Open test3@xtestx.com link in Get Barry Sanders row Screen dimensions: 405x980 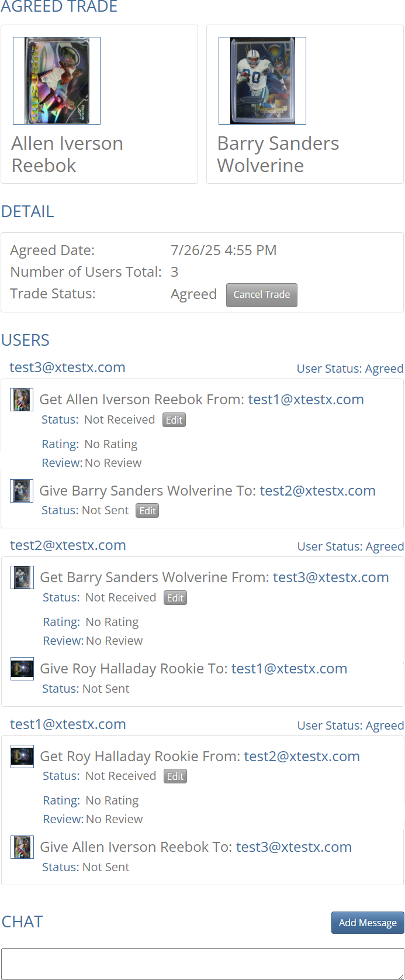[x=331, y=577]
